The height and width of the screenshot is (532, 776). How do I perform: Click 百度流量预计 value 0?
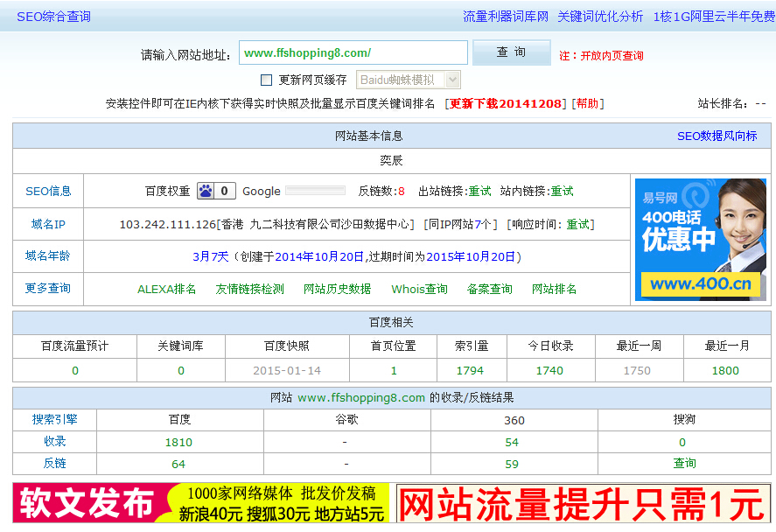pyautogui.click(x=74, y=371)
